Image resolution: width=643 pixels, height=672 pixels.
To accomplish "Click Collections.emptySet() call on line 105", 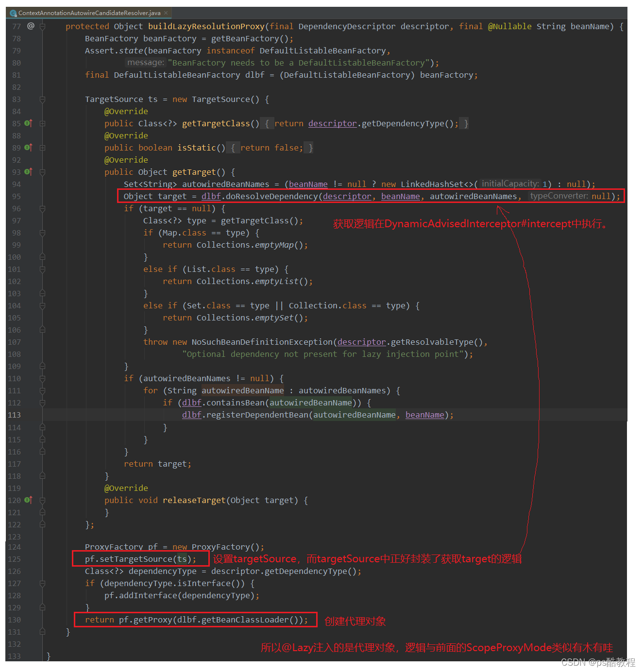I will pyautogui.click(x=250, y=318).
